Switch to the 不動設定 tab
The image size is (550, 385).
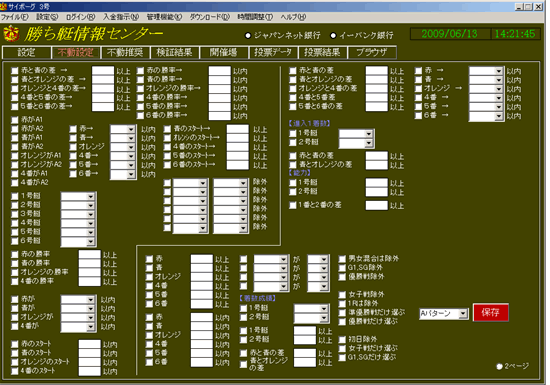coord(76,53)
